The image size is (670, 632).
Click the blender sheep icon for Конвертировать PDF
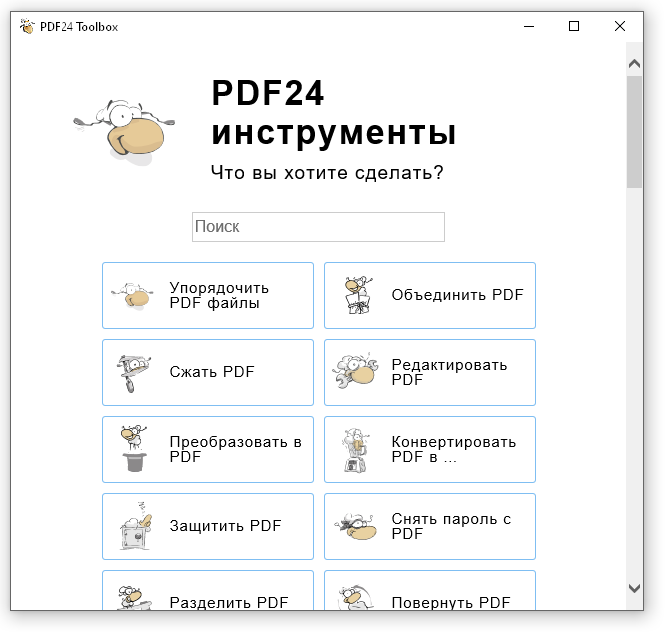(x=356, y=450)
